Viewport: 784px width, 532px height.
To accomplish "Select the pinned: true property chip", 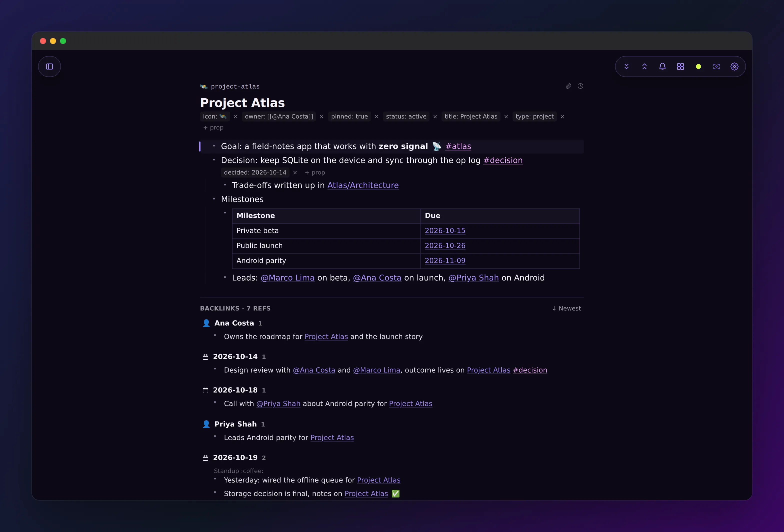I will pos(349,116).
